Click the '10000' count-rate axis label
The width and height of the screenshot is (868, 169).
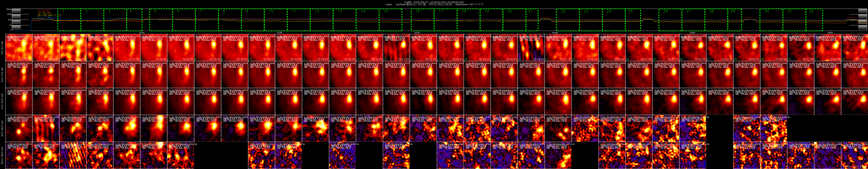(9, 10)
